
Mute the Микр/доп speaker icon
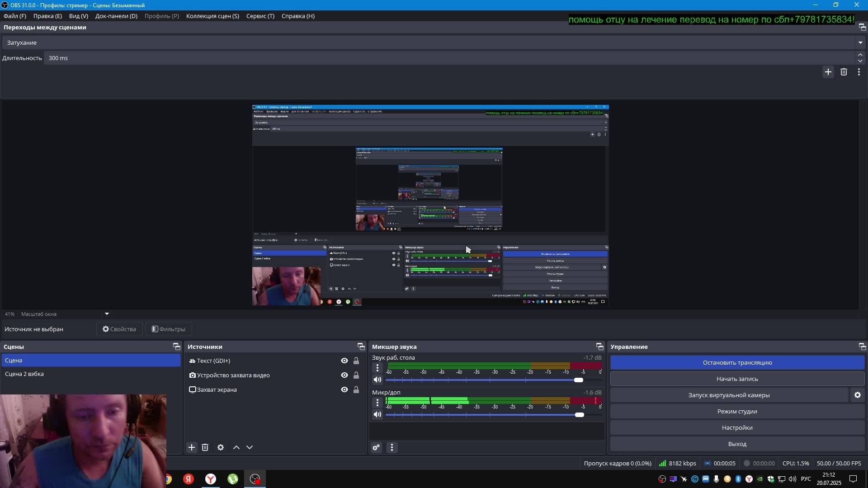point(377,414)
